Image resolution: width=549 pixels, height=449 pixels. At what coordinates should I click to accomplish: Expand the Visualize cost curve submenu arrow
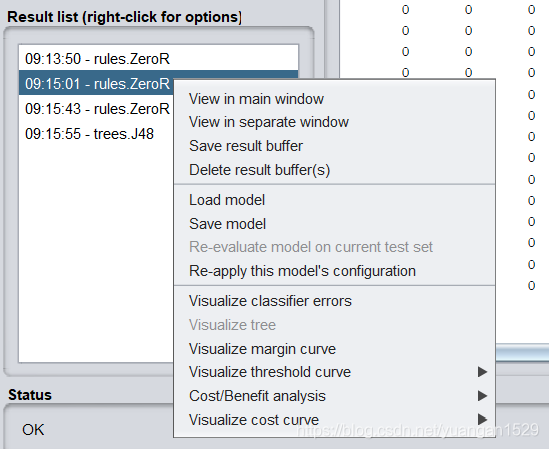(482, 419)
